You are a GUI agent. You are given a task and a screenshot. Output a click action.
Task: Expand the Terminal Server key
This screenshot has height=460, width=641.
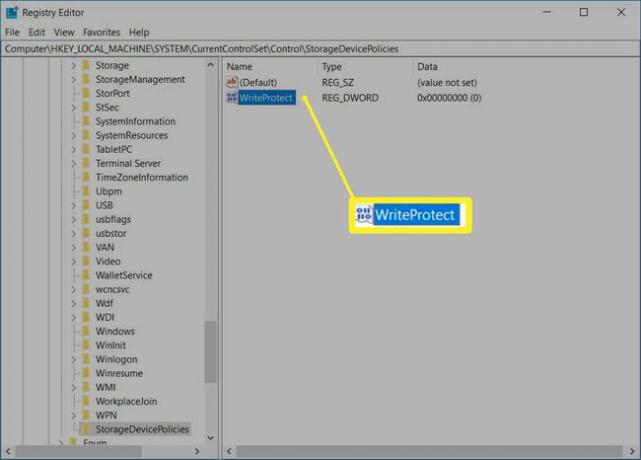click(74, 164)
